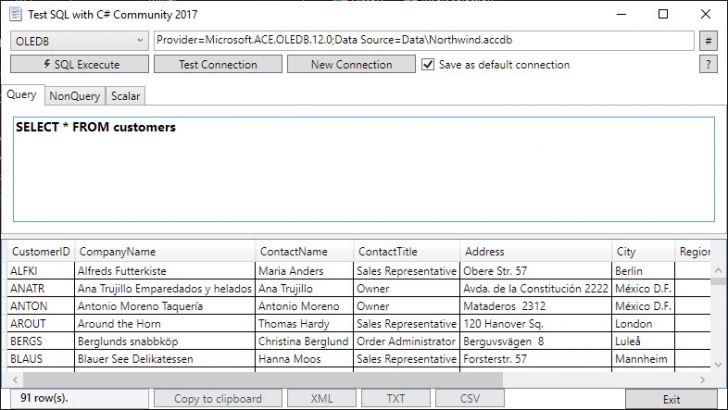Sort by CustomerID column header

pyautogui.click(x=40, y=252)
